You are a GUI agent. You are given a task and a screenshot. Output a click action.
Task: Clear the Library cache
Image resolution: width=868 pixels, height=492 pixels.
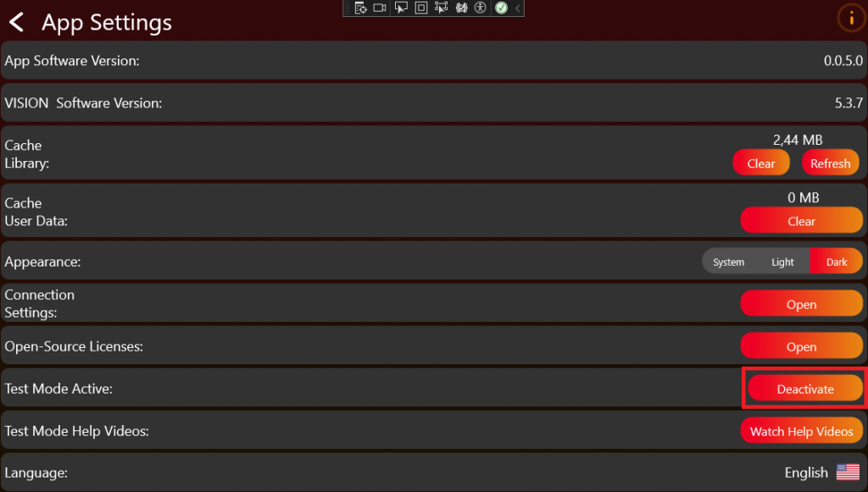(x=761, y=163)
